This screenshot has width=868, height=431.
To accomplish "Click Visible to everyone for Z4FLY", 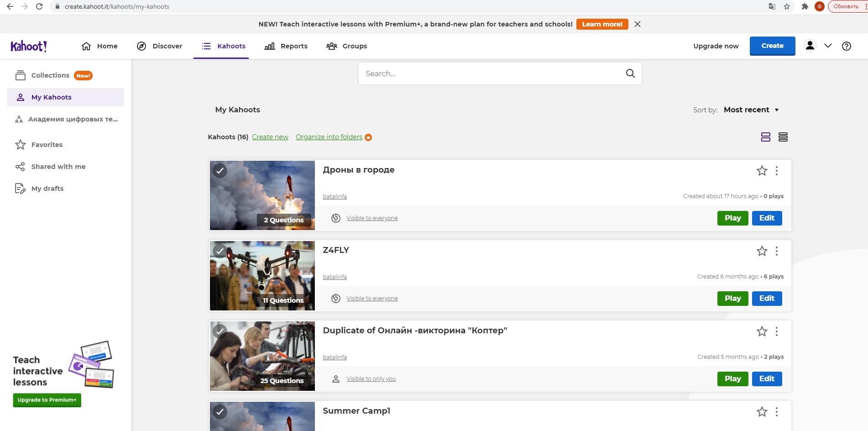I will (x=372, y=299).
